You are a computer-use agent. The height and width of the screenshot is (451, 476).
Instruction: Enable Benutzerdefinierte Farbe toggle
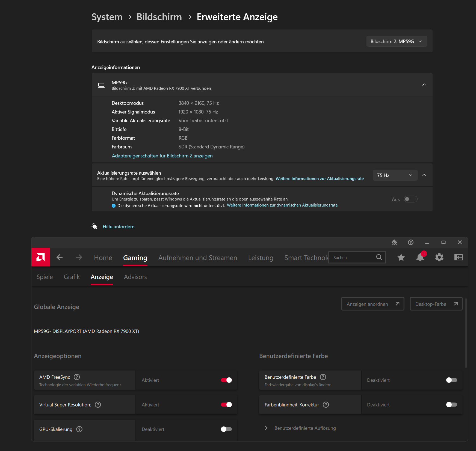tap(452, 380)
